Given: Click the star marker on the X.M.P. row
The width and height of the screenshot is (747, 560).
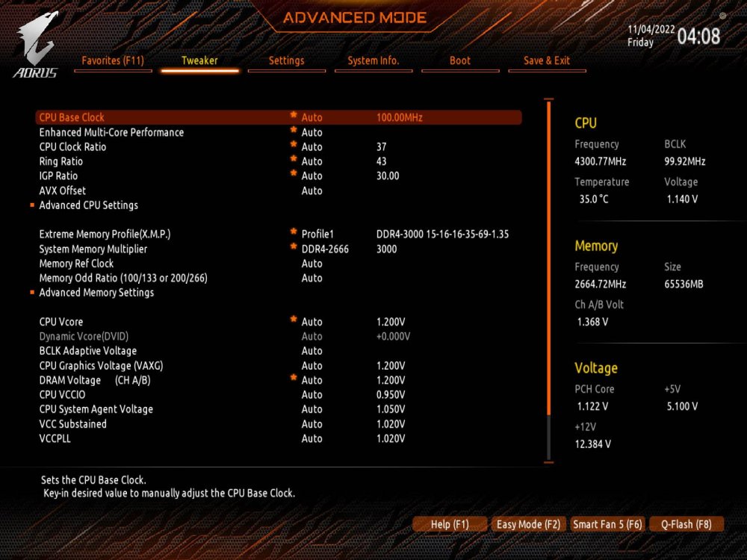Looking at the screenshot, I should (294, 232).
